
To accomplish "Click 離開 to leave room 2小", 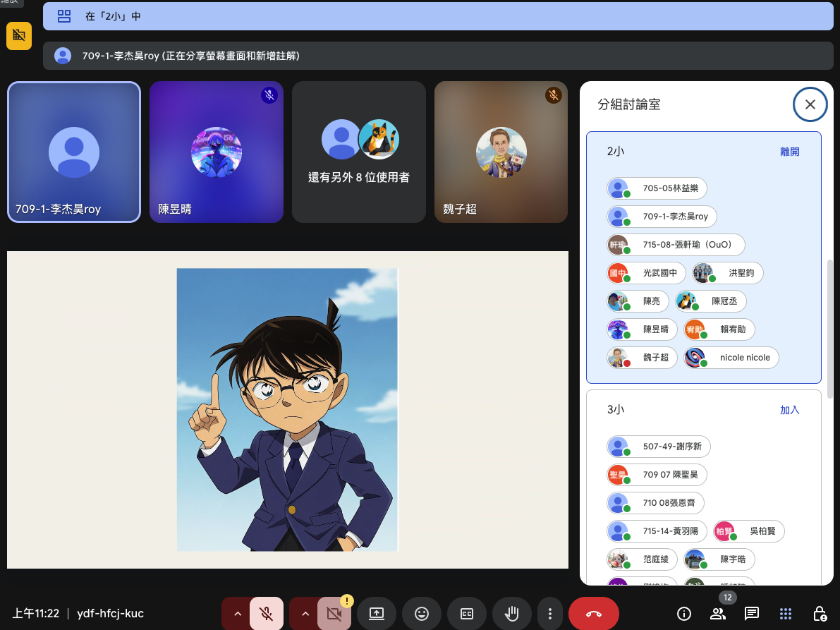I will point(790,152).
